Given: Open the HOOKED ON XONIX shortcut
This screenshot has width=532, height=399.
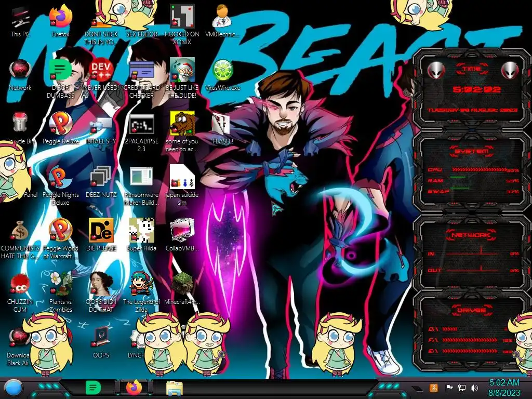Looking at the screenshot, I should click(x=182, y=17).
